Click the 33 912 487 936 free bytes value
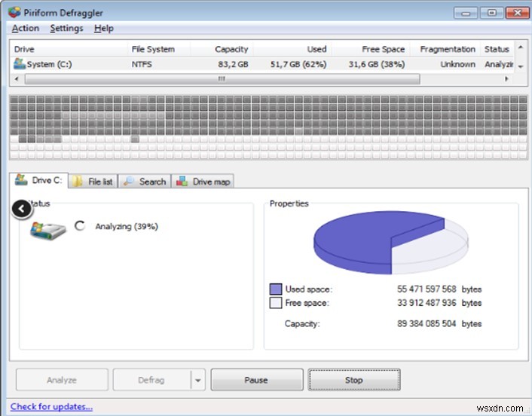 click(x=427, y=303)
